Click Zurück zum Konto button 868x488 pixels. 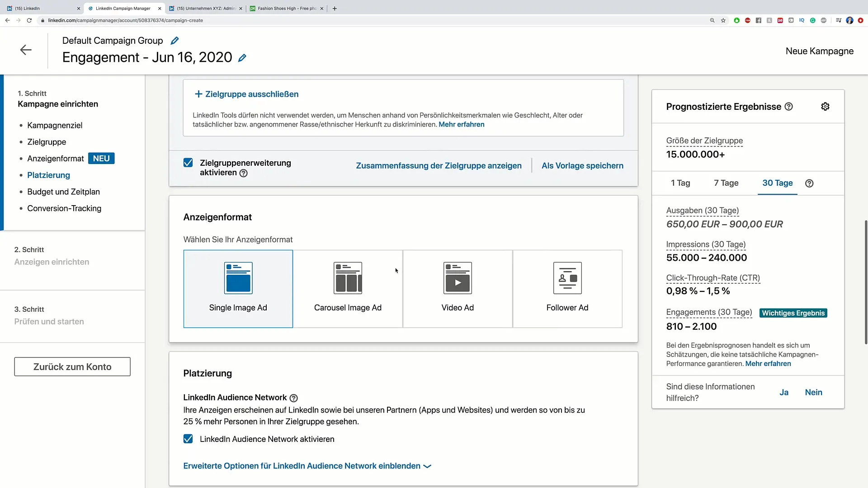72,366
